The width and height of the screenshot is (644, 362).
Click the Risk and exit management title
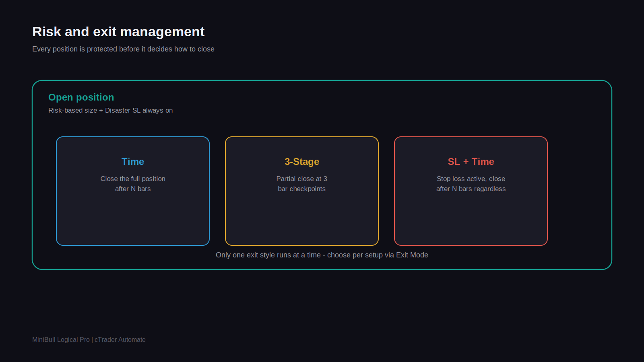tap(118, 32)
